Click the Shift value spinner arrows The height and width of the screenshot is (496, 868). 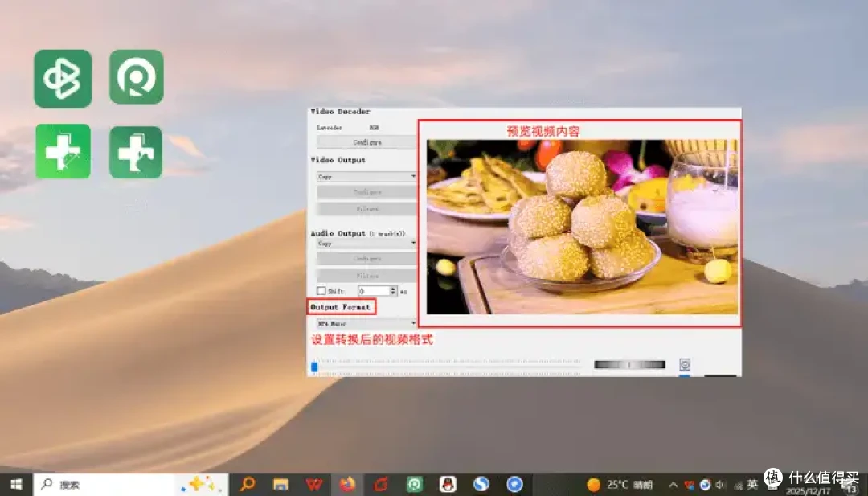pos(393,291)
